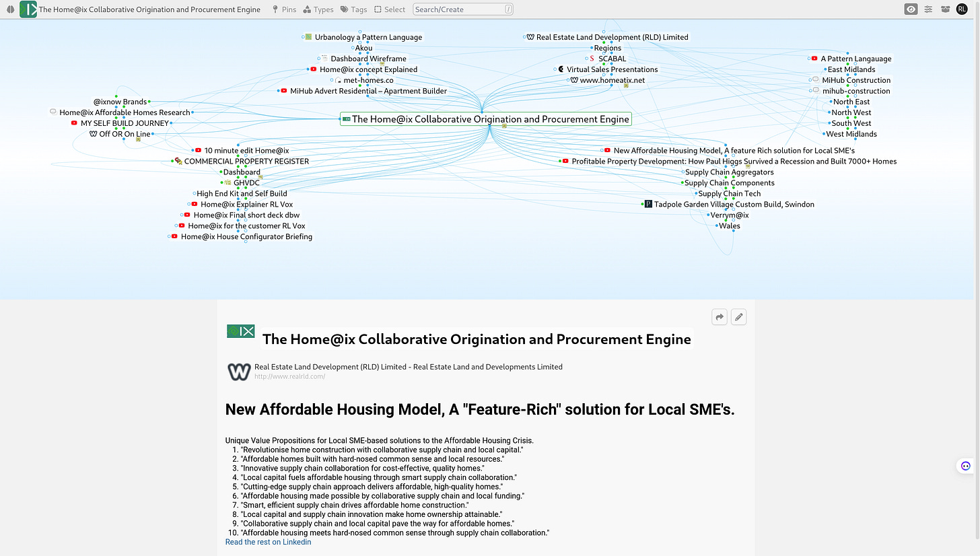This screenshot has height=556, width=980.
Task: Click YouTube icon of Profitable Property Development
Action: 565,162
